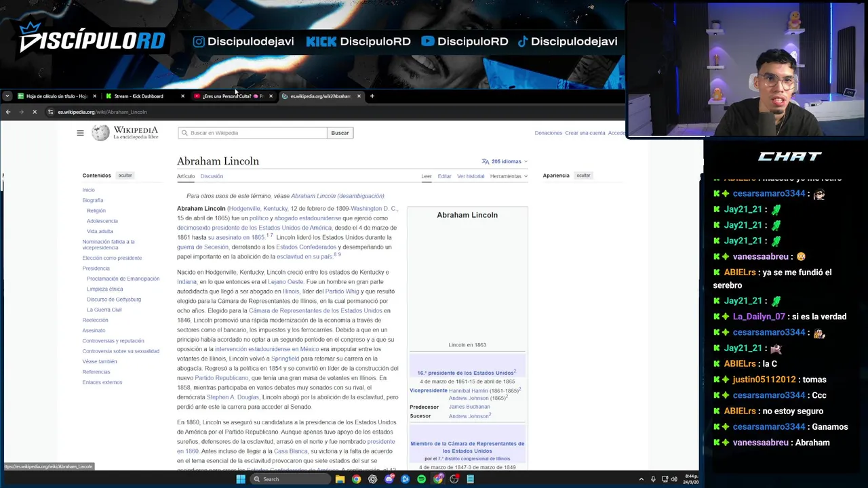Switch to the Hoja de cálculo sin título tab
This screenshot has height=488, width=868.
pos(57,96)
